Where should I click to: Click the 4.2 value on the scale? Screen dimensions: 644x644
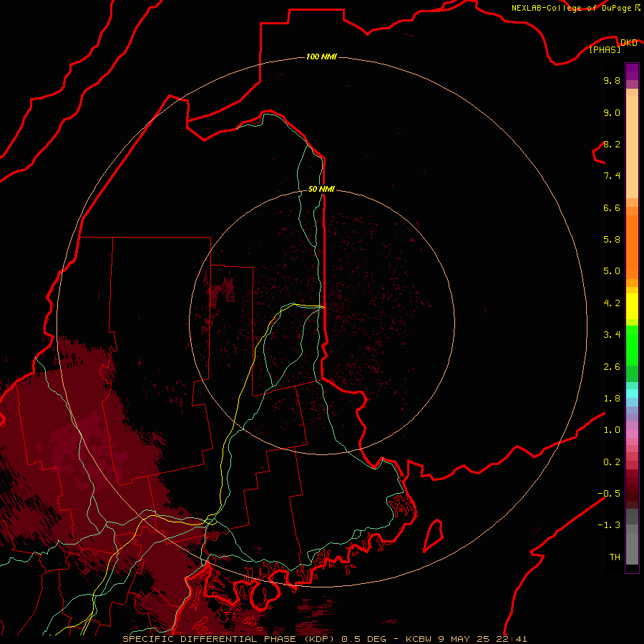pos(612,303)
